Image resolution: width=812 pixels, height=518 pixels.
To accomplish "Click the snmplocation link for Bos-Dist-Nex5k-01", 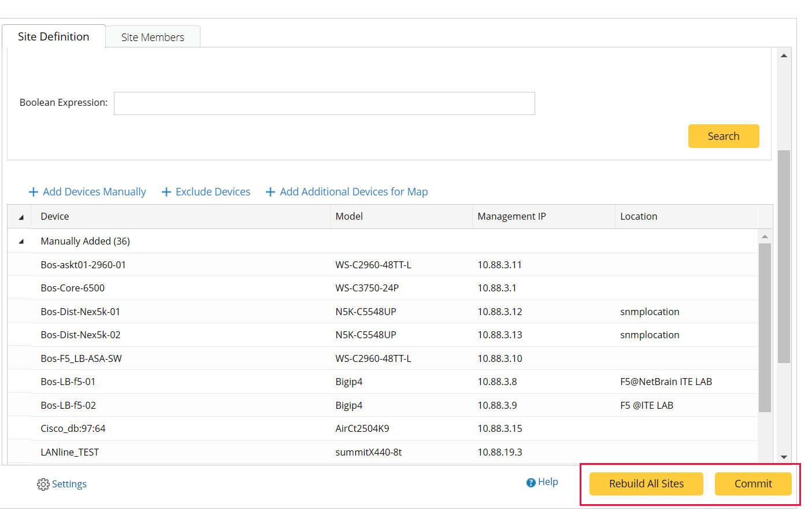I will point(650,311).
